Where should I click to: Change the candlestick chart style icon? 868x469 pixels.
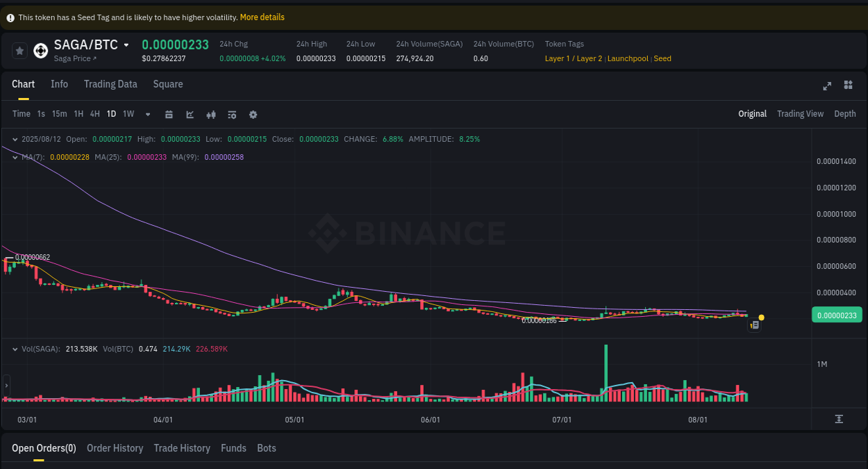(x=212, y=115)
